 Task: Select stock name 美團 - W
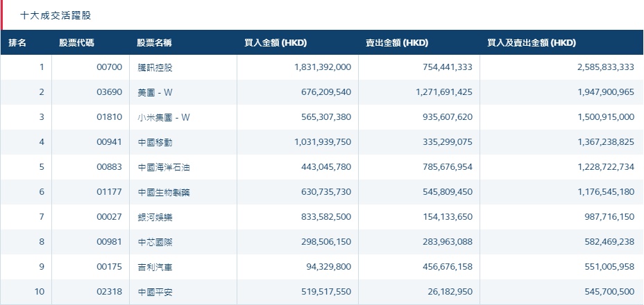pyautogui.click(x=155, y=92)
